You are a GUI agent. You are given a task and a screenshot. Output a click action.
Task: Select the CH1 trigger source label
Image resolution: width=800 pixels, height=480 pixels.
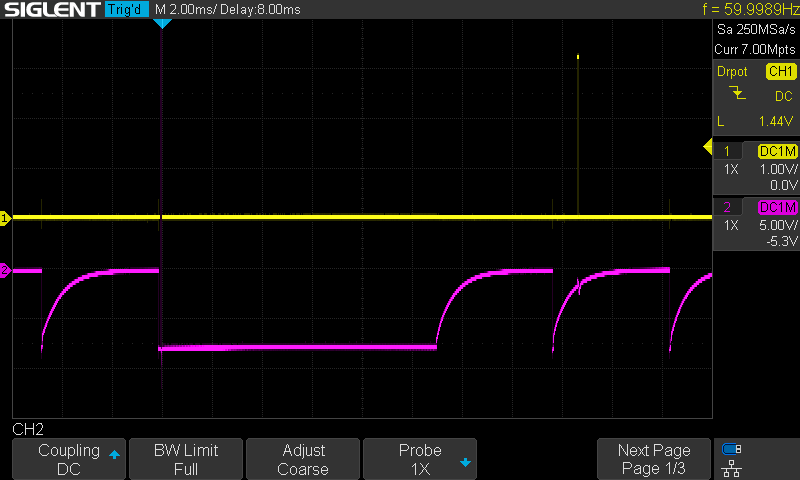pos(781,71)
